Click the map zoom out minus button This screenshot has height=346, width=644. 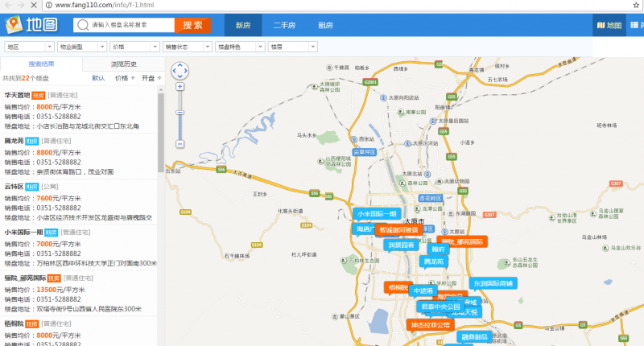click(x=180, y=143)
